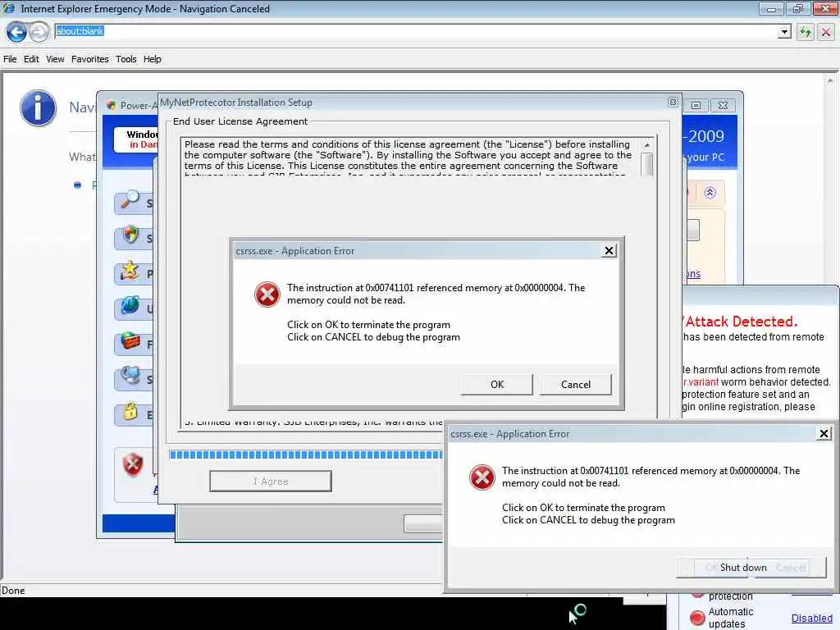840x630 pixels.
Task: Click the padlock icon in the sidebar
Action: 130,411
